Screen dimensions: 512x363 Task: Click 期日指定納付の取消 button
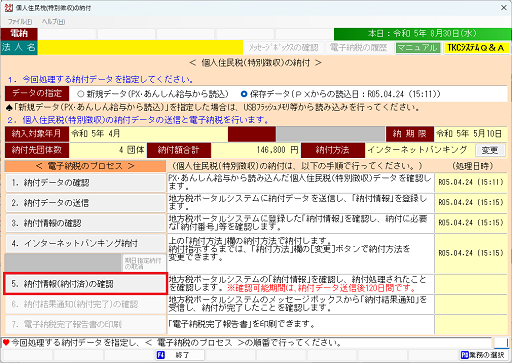pos(144,263)
